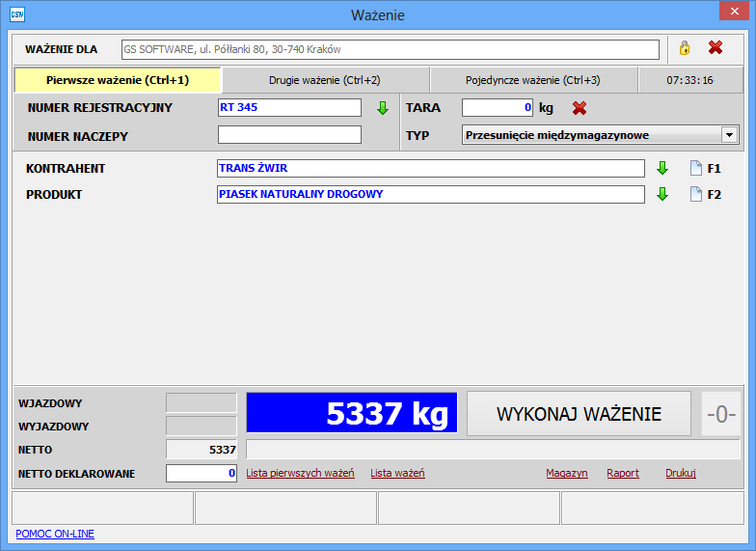Open the TYP dropdown list
Image resolution: width=756 pixels, height=551 pixels.
coord(729,135)
